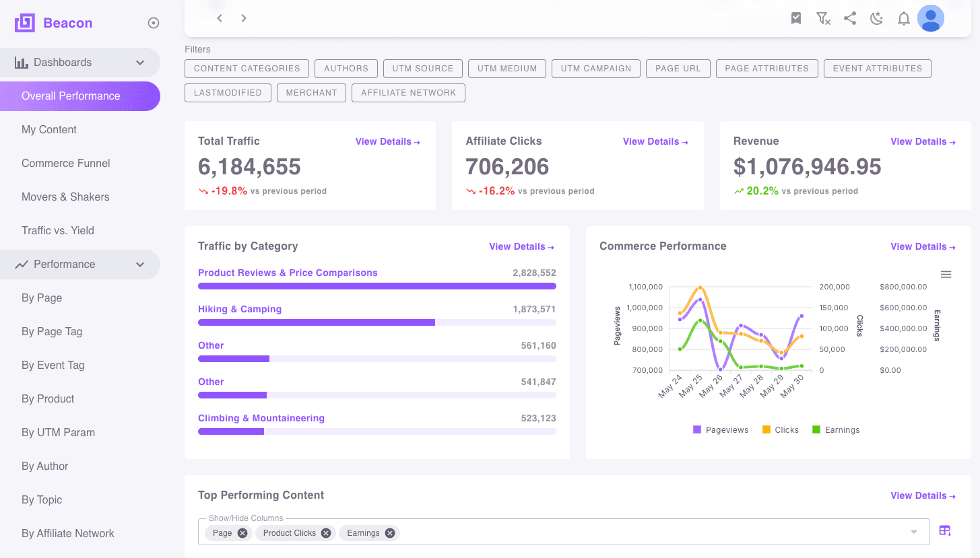The image size is (980, 558).
Task: Go forward with the right chevron
Action: 244,18
